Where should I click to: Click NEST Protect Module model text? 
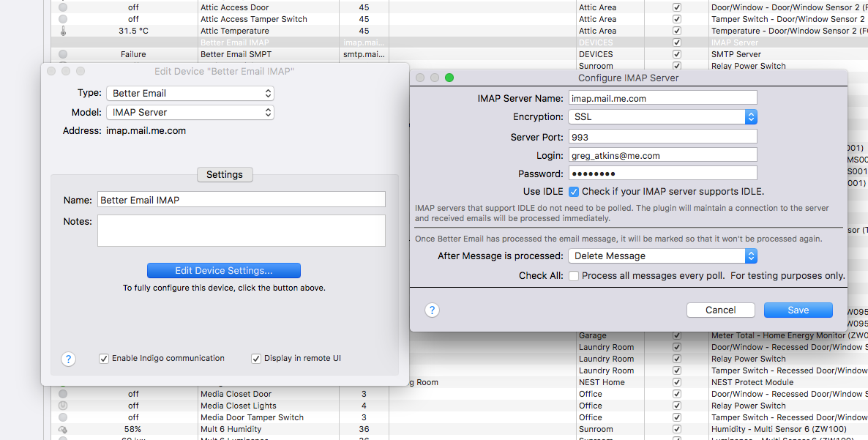[752, 382]
